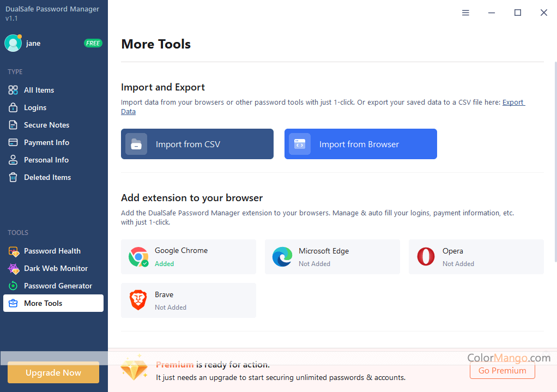Click the Password Generator sidebar icon

point(14,286)
